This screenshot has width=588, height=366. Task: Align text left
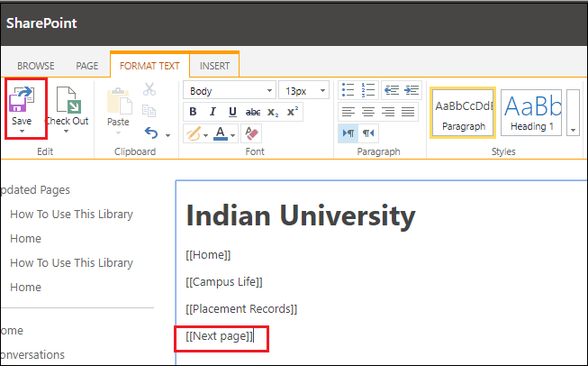point(348,112)
